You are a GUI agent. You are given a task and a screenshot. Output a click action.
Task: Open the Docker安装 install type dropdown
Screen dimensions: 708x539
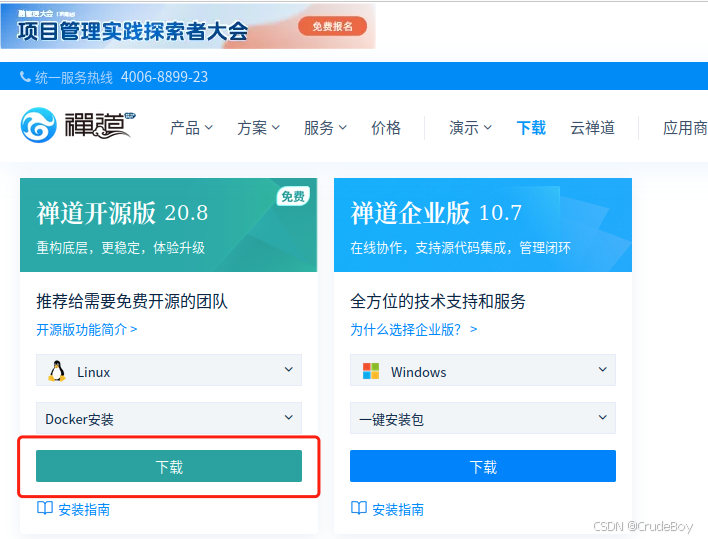169,418
